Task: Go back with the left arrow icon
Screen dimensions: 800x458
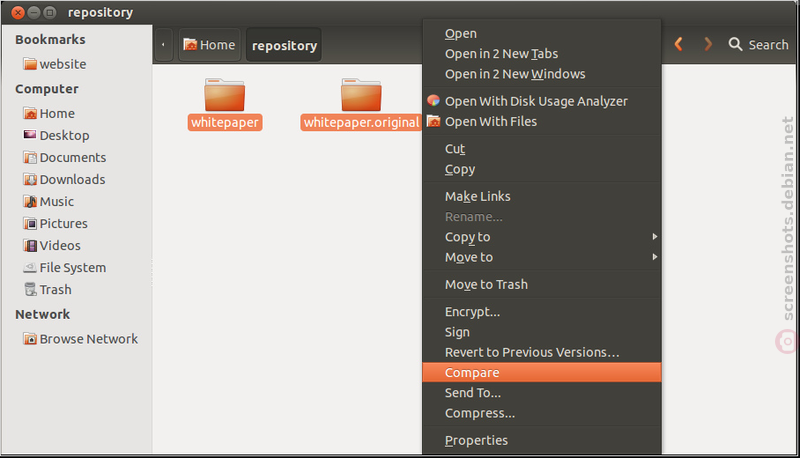Action: coord(679,44)
